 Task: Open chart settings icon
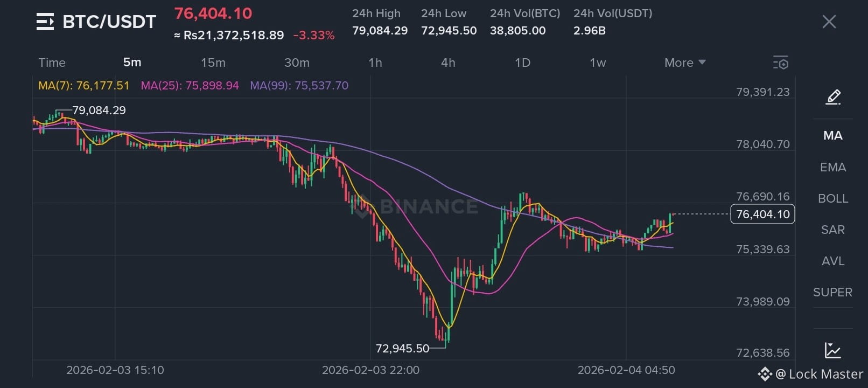click(781, 63)
